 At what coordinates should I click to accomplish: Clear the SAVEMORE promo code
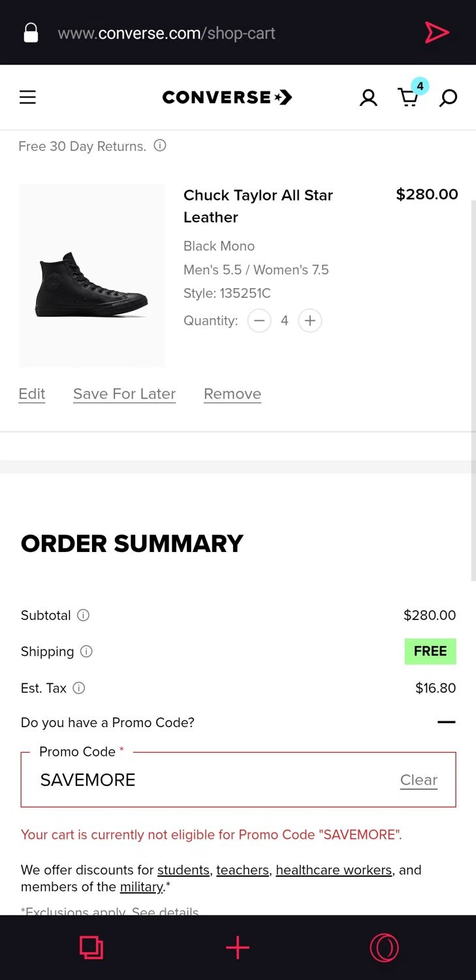point(419,780)
